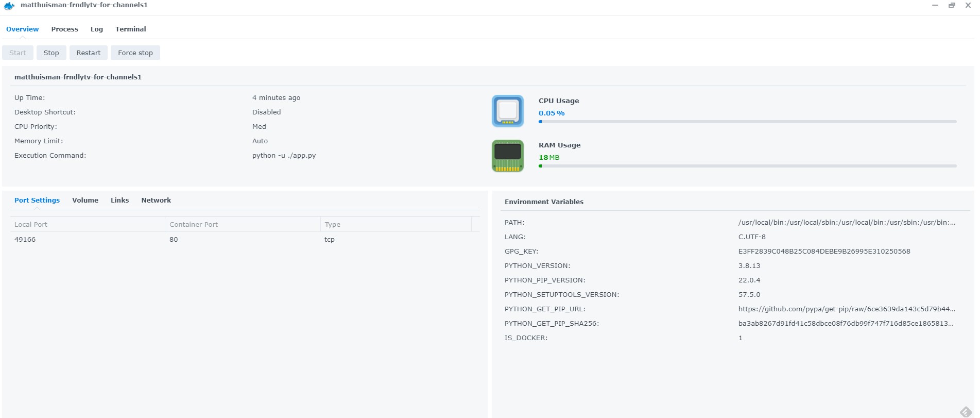Viewport: 980px width, 418px height.
Task: Open the Log tab
Action: [x=97, y=29]
